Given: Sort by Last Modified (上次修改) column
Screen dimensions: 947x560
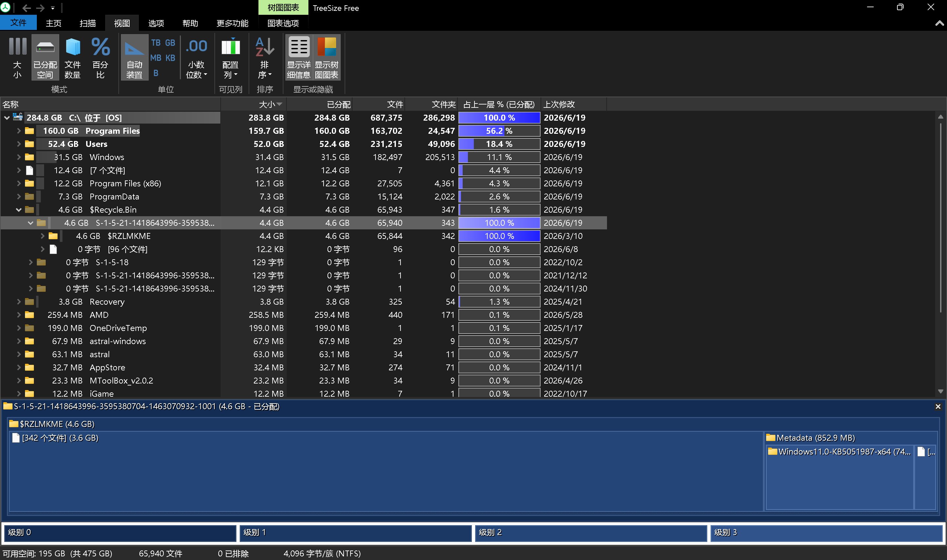Looking at the screenshot, I should [574, 104].
